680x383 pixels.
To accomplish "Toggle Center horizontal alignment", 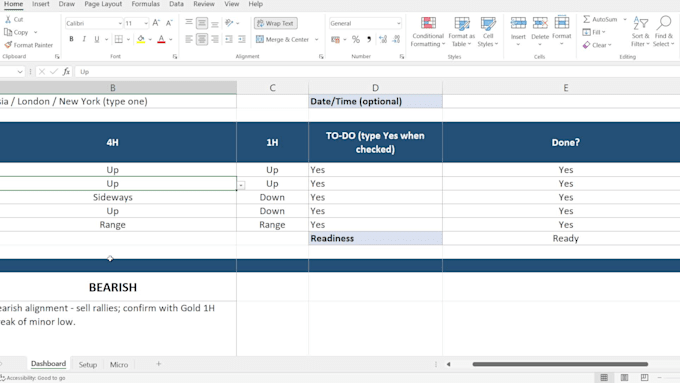I will 202,39.
